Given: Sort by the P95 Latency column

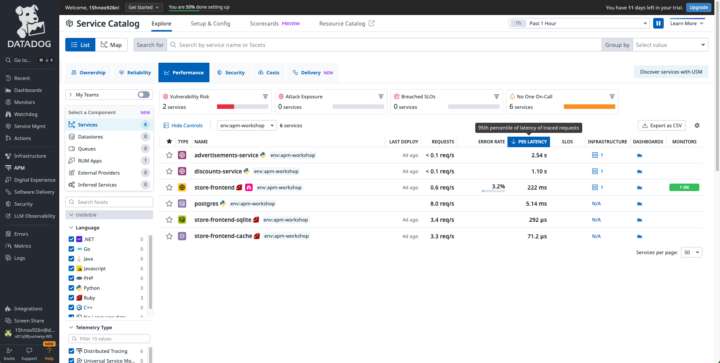Looking at the screenshot, I should click(529, 142).
